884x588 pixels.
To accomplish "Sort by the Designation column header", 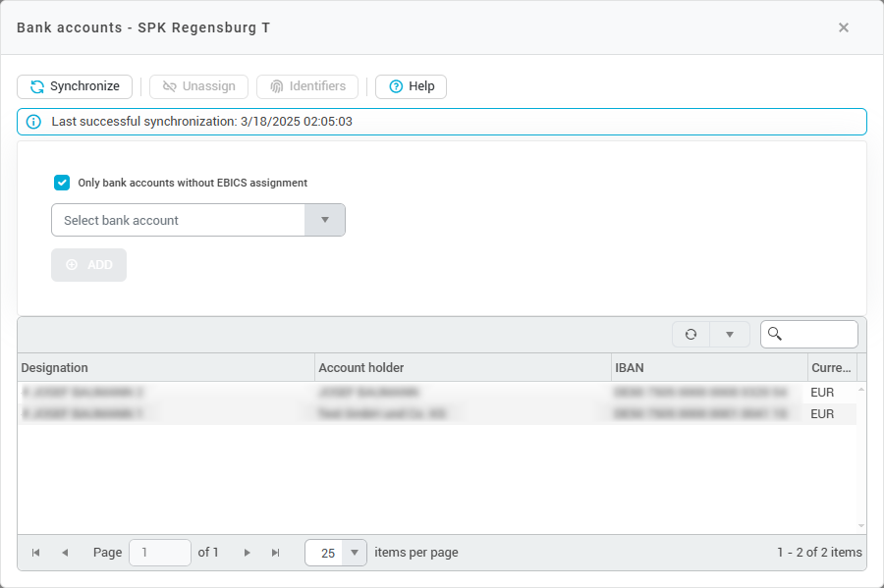I will click(x=55, y=368).
